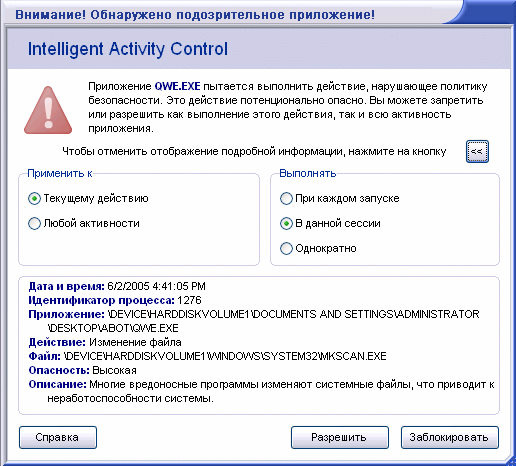The height and width of the screenshot is (466, 516).
Task: Click the bold QWE.EXE application name
Action: pyautogui.click(x=177, y=86)
